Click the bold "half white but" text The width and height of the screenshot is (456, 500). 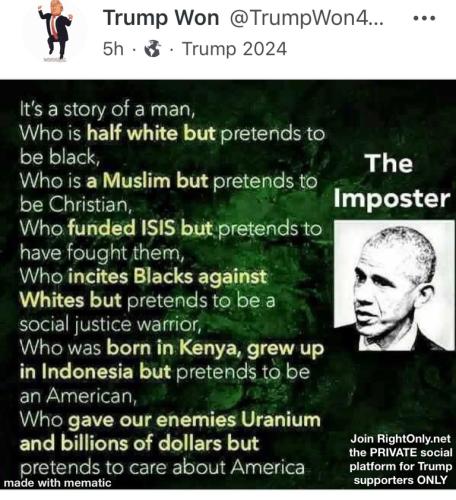[151, 133]
